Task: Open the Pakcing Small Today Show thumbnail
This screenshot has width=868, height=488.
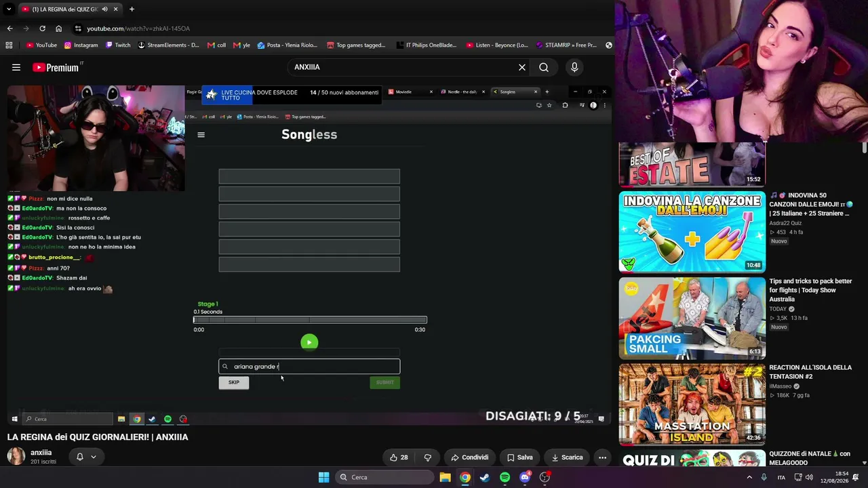Action: (692, 318)
